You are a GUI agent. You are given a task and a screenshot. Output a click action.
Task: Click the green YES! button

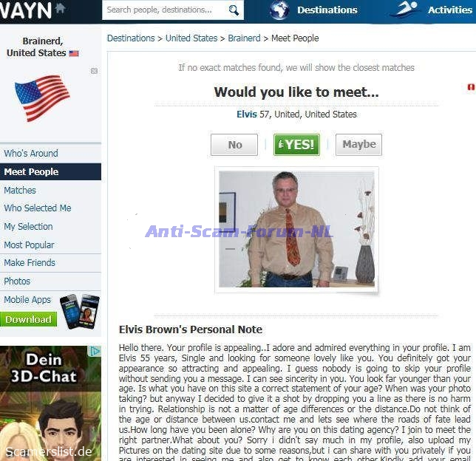point(296,145)
